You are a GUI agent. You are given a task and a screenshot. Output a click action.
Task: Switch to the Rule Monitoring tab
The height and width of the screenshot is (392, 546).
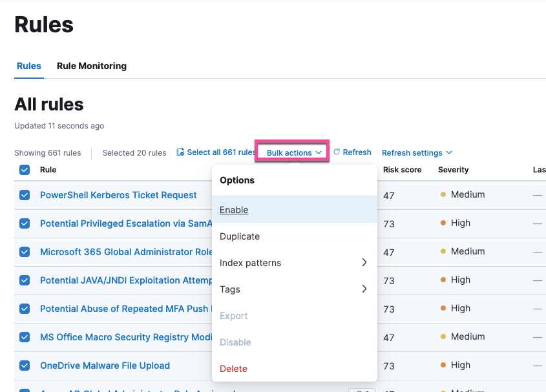coord(92,66)
